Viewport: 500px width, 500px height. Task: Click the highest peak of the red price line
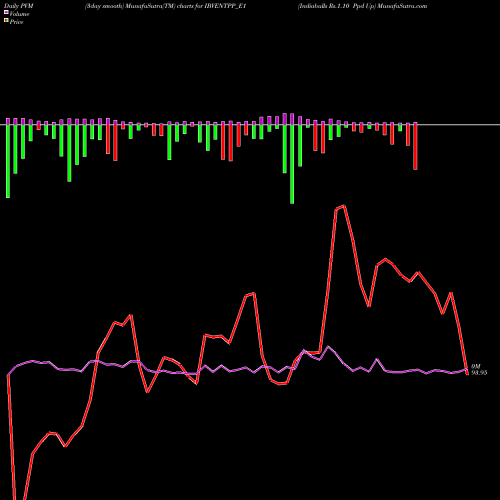pyautogui.click(x=344, y=206)
